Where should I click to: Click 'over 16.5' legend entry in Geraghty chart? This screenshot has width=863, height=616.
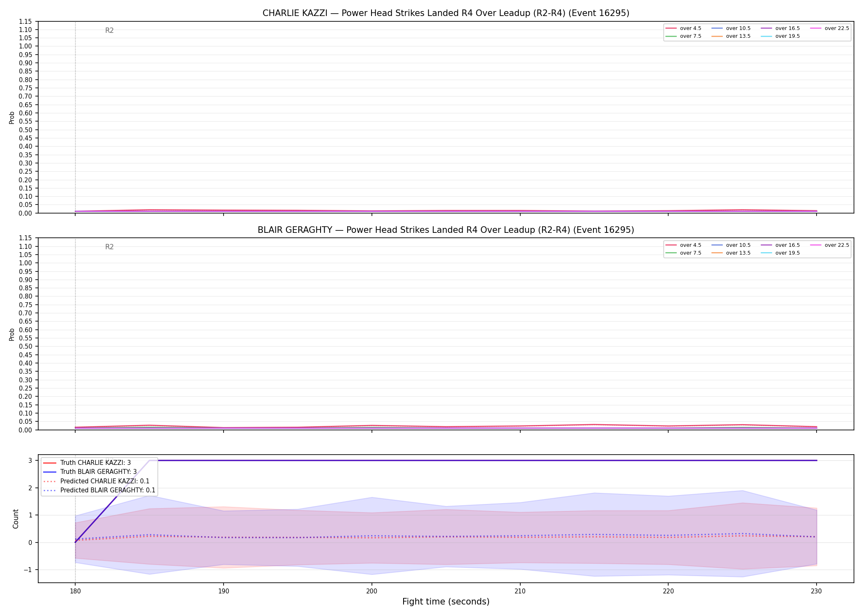pyautogui.click(x=780, y=245)
